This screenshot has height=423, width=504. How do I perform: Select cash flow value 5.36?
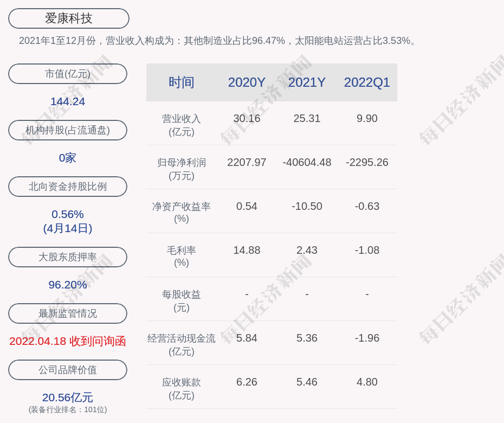coord(307,338)
